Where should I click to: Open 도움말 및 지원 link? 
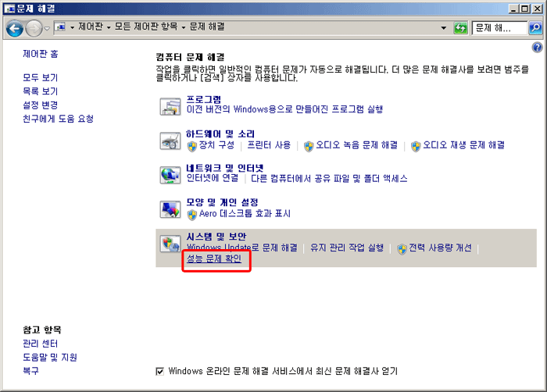click(x=50, y=358)
